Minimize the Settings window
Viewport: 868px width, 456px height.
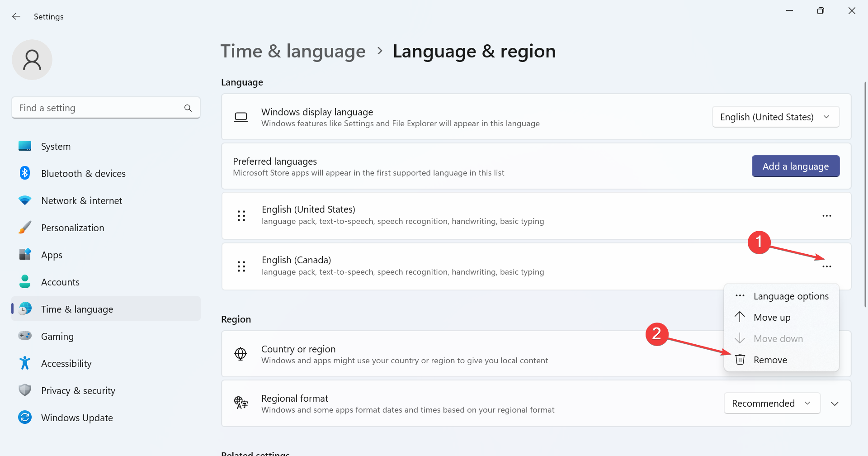(790, 11)
